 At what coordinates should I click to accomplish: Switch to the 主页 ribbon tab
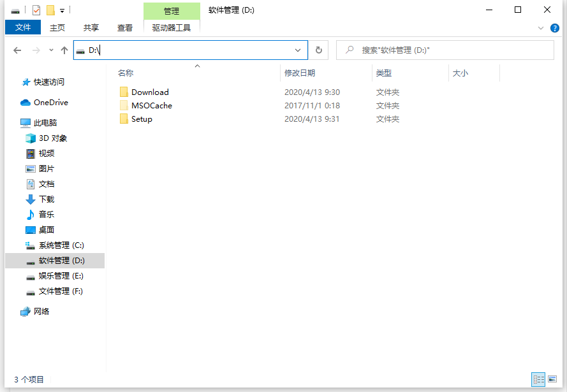(x=57, y=28)
